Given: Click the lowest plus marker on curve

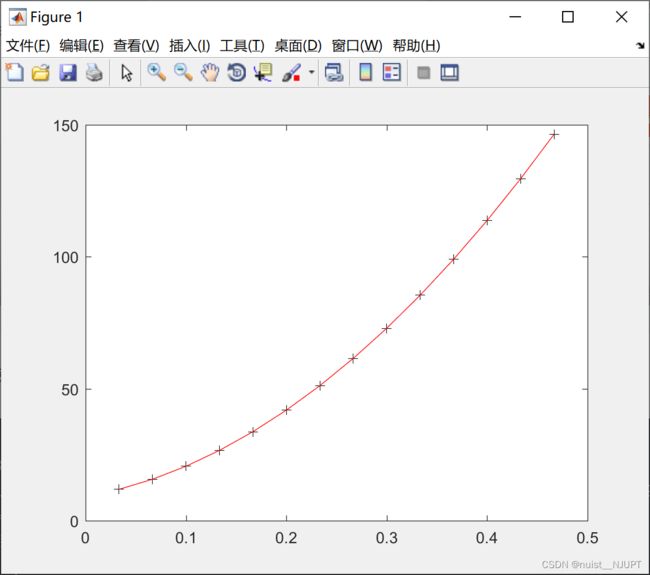Looking at the screenshot, I should point(119,489).
